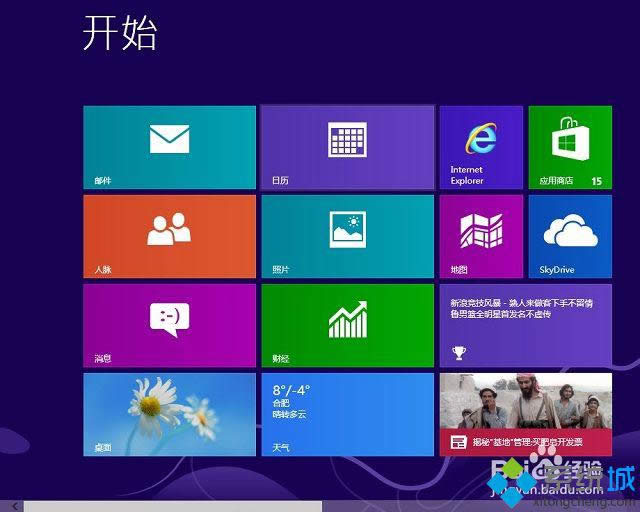The width and height of the screenshot is (640, 512).
Task: Launch Internet Explorer tile
Action: [x=481, y=147]
